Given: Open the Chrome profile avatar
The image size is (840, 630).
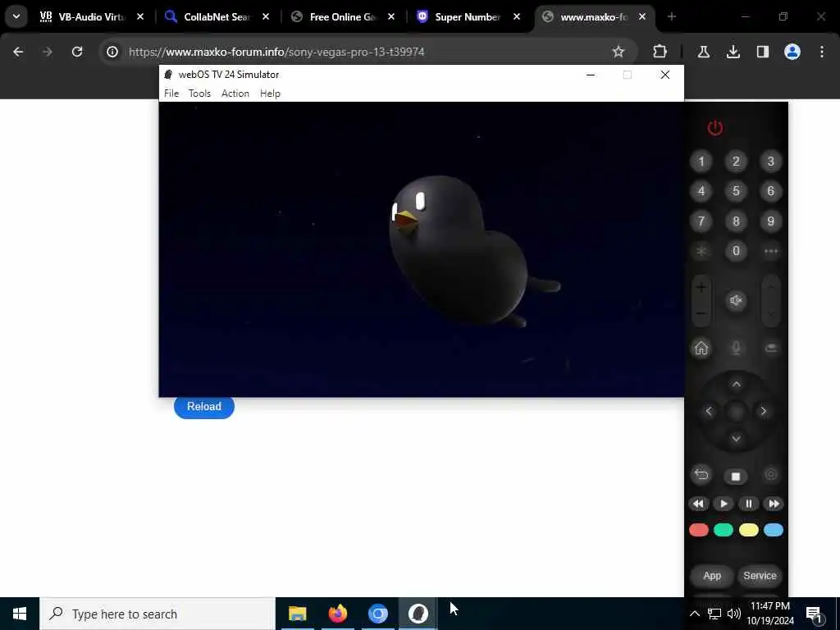Looking at the screenshot, I should [x=792, y=52].
